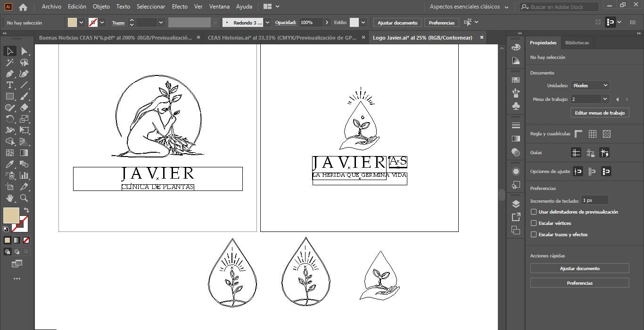
Task: Activate the Eyedropper tool
Action: pos(9,164)
